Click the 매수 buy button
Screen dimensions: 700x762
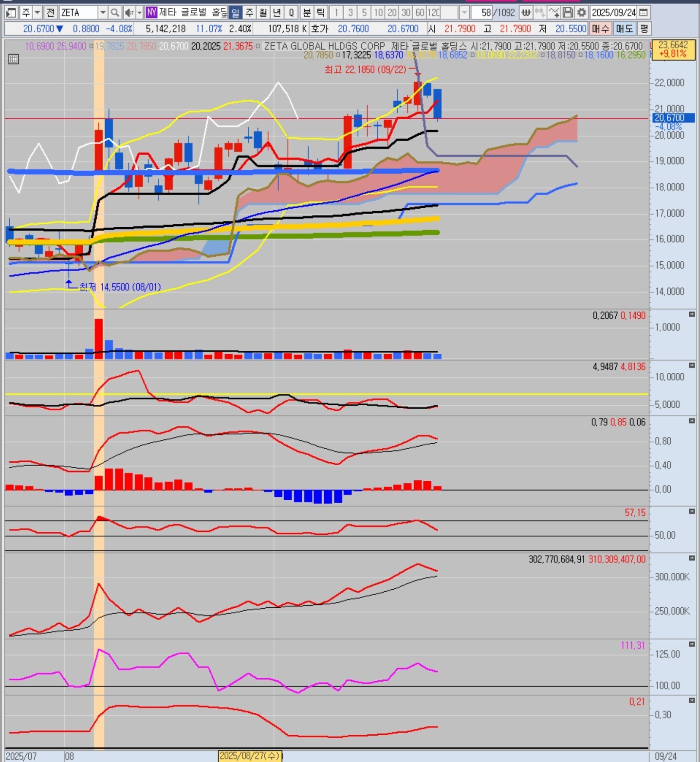(600, 29)
